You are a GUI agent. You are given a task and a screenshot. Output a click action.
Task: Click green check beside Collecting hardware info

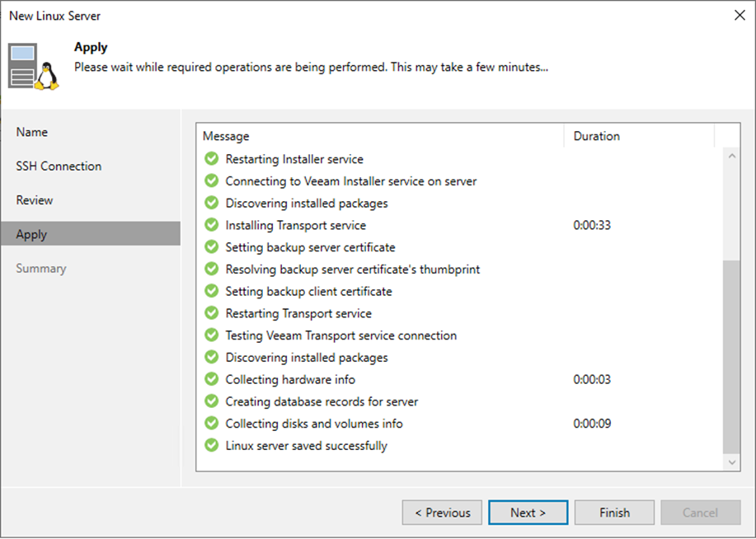coord(211,379)
